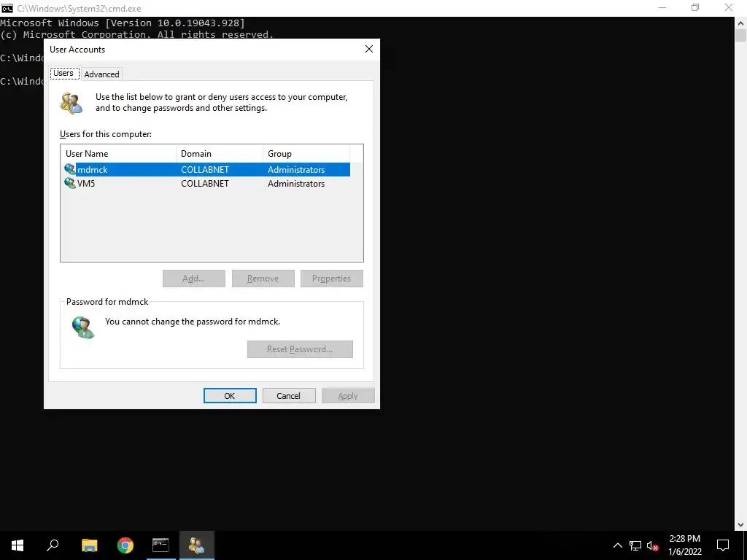Click User Accounts taskbar icon
The height and width of the screenshot is (560, 747).
click(x=197, y=545)
